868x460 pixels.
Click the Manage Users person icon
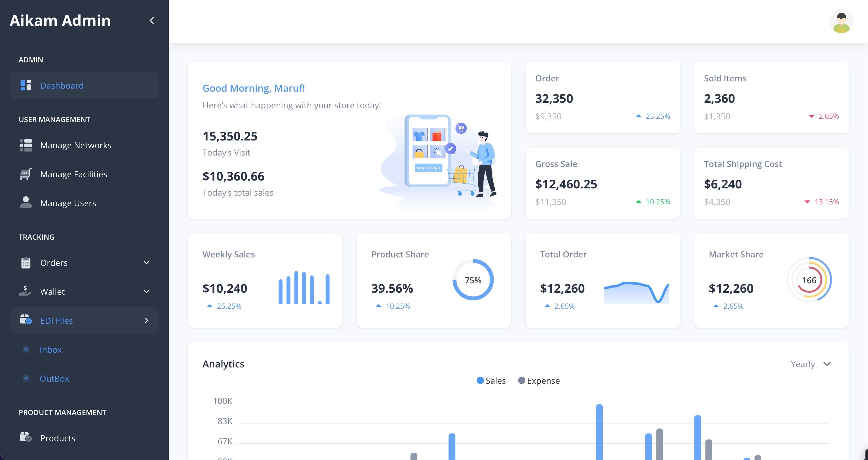(x=26, y=203)
